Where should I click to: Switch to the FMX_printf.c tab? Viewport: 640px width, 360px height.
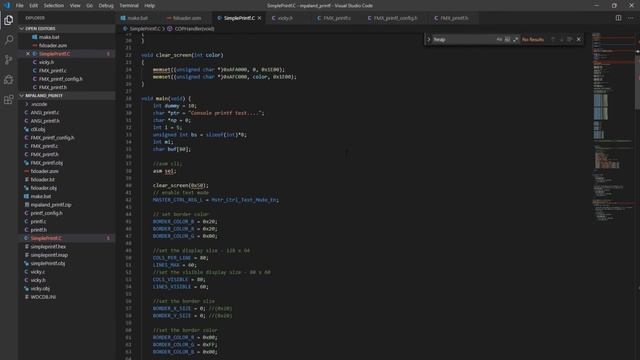click(337, 18)
